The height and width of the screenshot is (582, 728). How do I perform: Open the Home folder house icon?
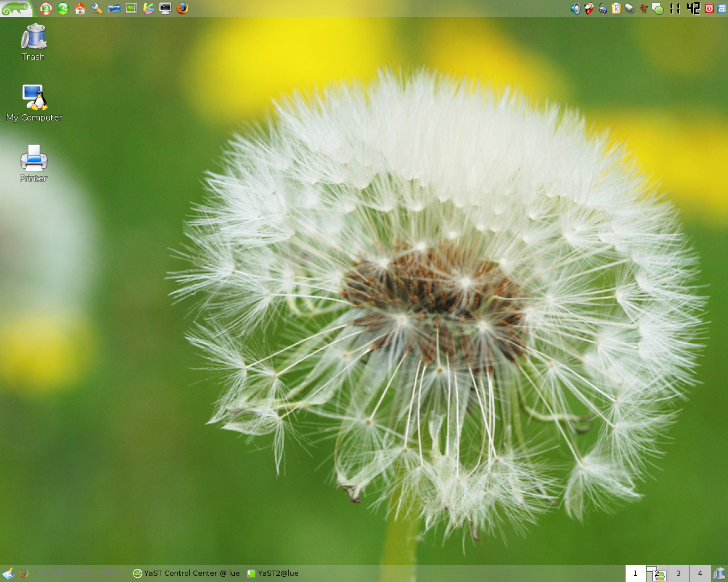coord(80,9)
